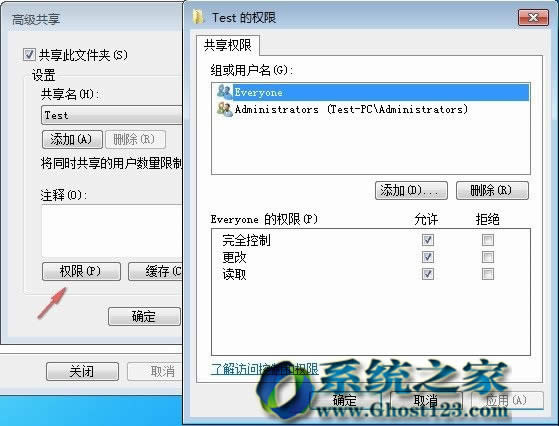This screenshot has height=426, width=559.
Task: Switch to the 共享权限 tab
Action: pyautogui.click(x=227, y=45)
